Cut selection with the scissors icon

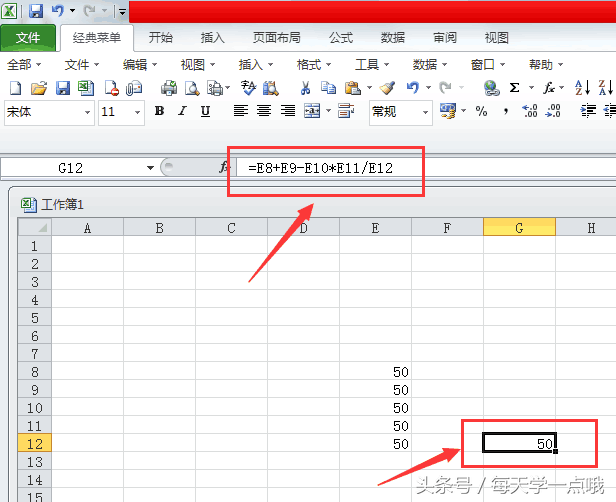[x=305, y=88]
